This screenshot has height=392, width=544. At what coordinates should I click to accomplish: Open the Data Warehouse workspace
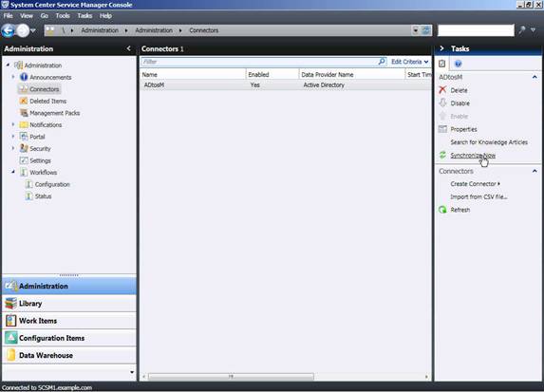69,355
